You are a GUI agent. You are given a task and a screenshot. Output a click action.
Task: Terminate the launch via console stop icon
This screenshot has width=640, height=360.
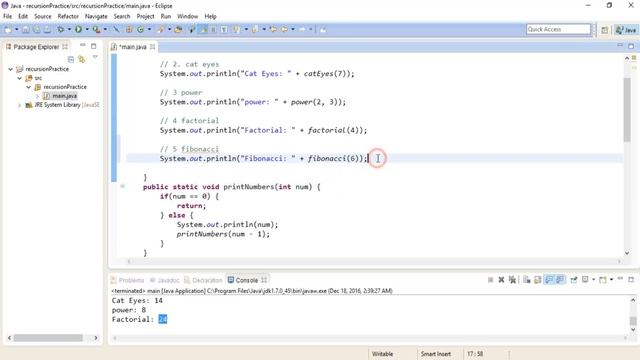(x=491, y=280)
